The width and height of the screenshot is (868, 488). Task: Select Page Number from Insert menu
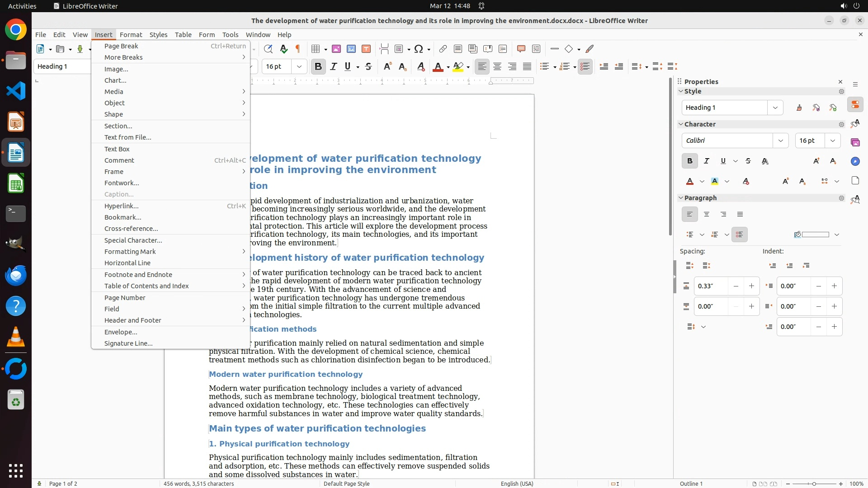tap(125, 297)
